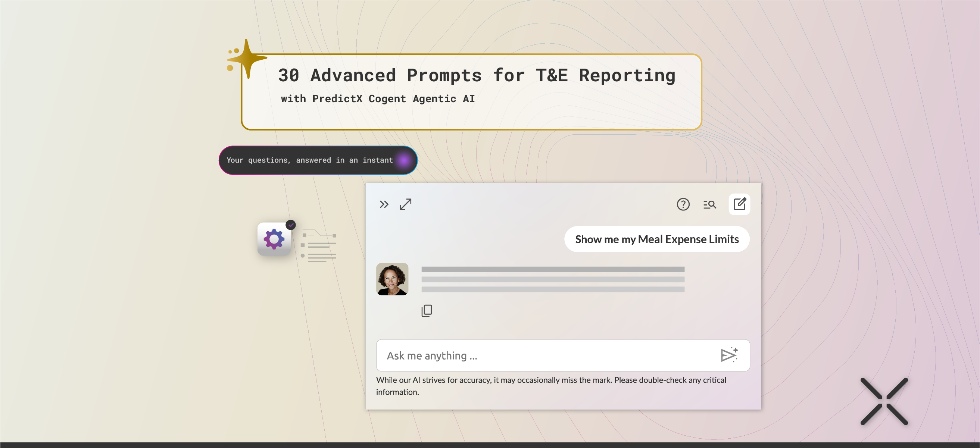
Task: Click the woman's avatar photo
Action: click(392, 279)
